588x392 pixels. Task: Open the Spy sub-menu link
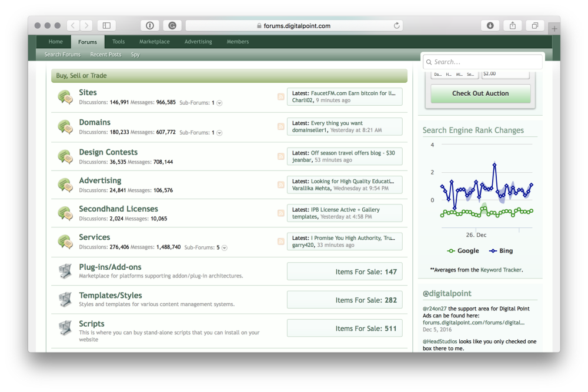click(x=135, y=55)
